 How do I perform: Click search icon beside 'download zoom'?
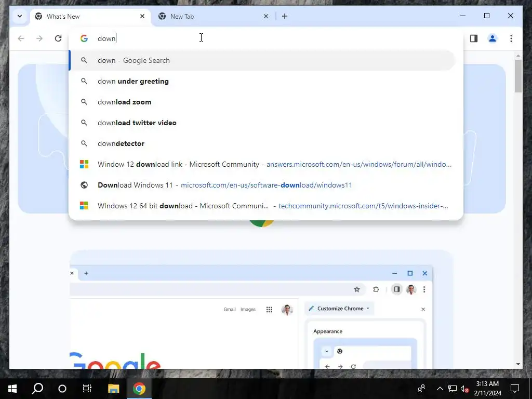[x=84, y=102]
